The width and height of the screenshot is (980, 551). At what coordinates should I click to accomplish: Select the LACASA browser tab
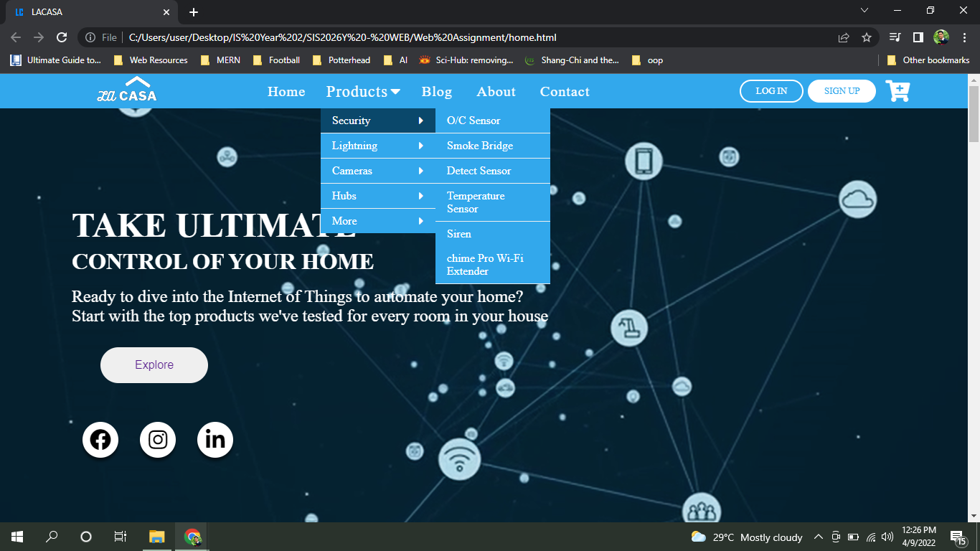pyautogui.click(x=86, y=11)
